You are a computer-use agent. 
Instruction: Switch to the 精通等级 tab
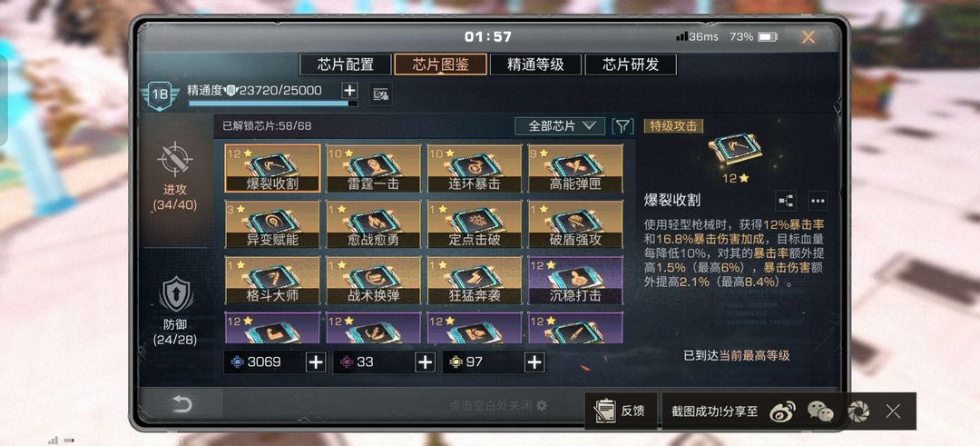[x=535, y=64]
